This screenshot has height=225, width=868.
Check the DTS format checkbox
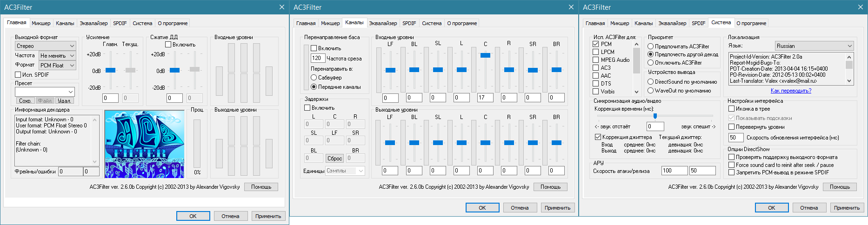coord(602,84)
